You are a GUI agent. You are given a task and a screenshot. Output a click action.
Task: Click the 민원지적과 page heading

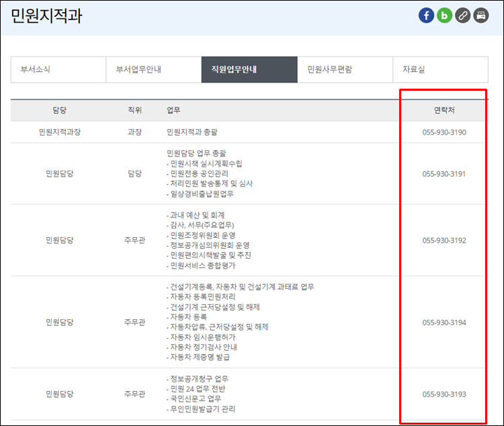[46, 15]
